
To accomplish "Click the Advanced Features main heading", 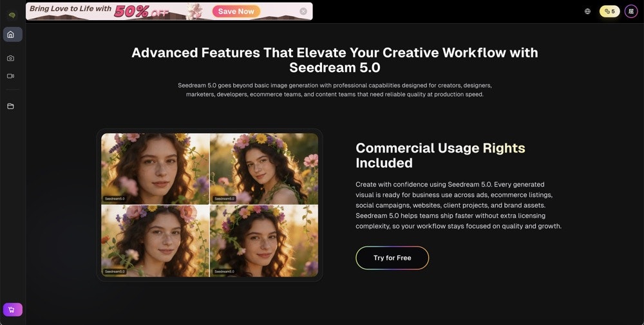I will (x=335, y=60).
